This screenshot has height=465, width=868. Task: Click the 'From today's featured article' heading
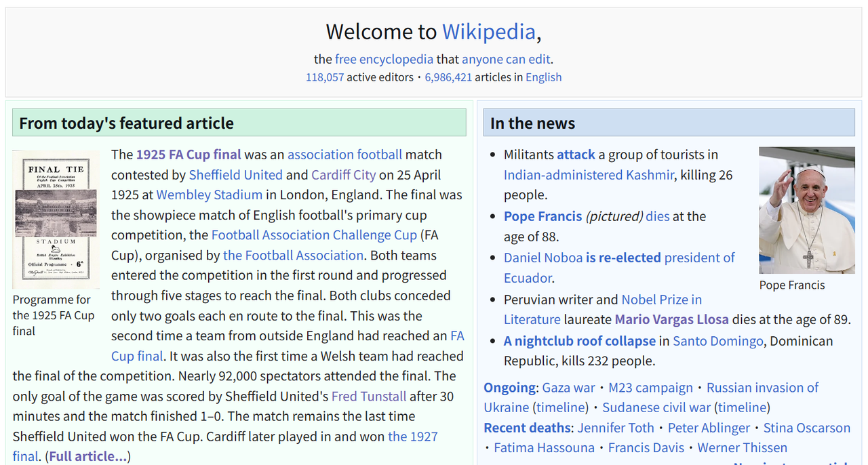126,123
